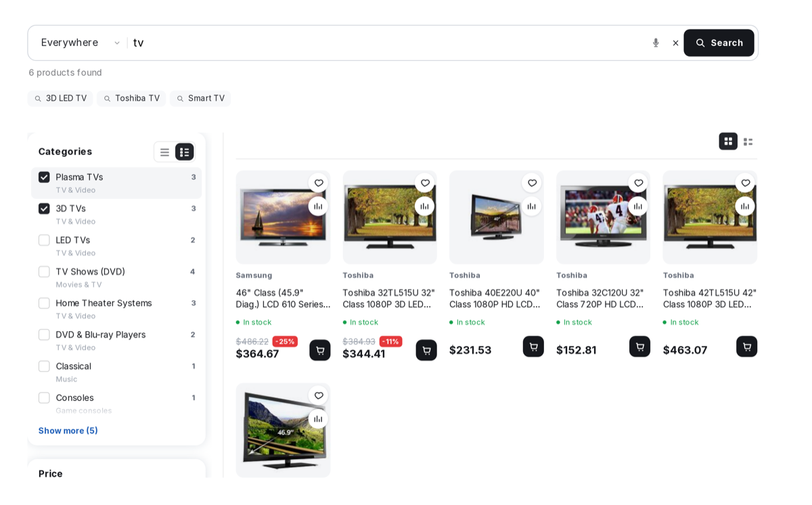Check the LED TVs category

pyautogui.click(x=44, y=240)
